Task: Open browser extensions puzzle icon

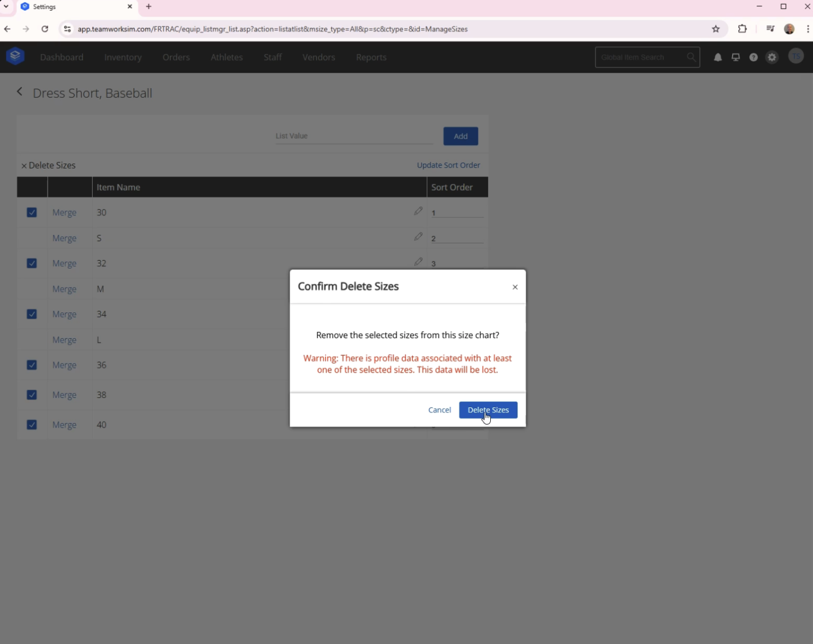Action: pyautogui.click(x=742, y=29)
